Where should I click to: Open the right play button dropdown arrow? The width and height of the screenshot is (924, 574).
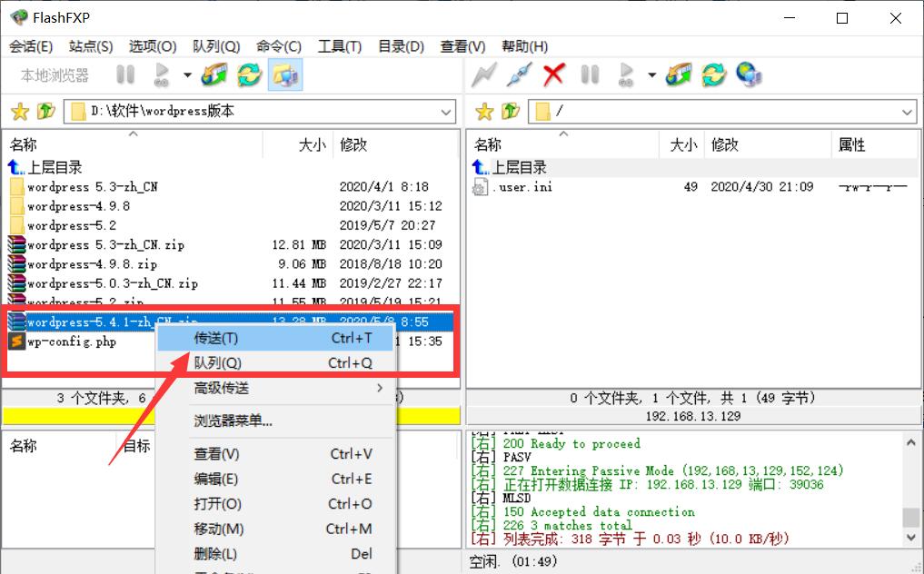point(651,74)
